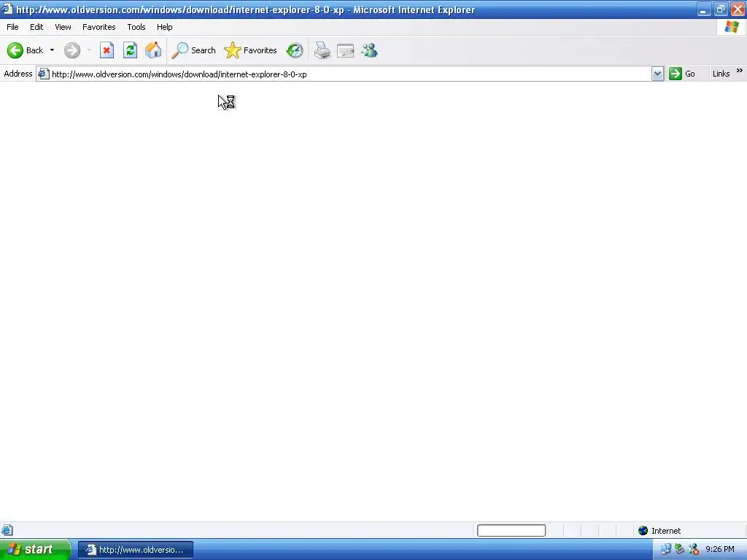
Task: Click the Edit page toolbar icon
Action: click(x=345, y=50)
